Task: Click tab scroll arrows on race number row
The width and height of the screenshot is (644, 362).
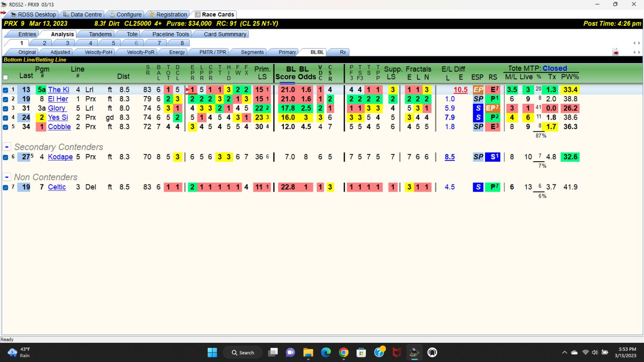Action: 637,43
